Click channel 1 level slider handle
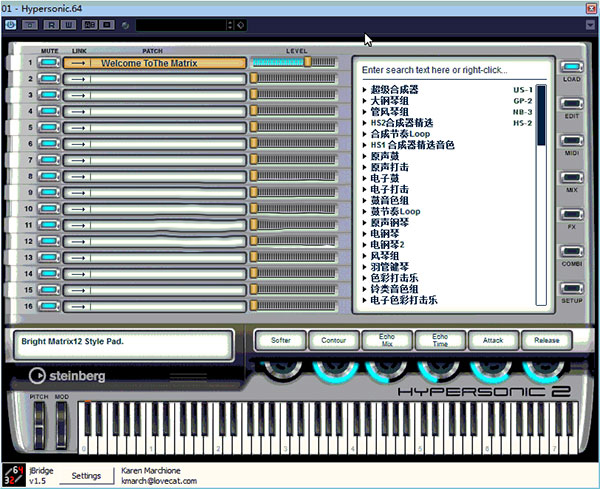Image resolution: width=600 pixels, height=489 pixels. (308, 62)
